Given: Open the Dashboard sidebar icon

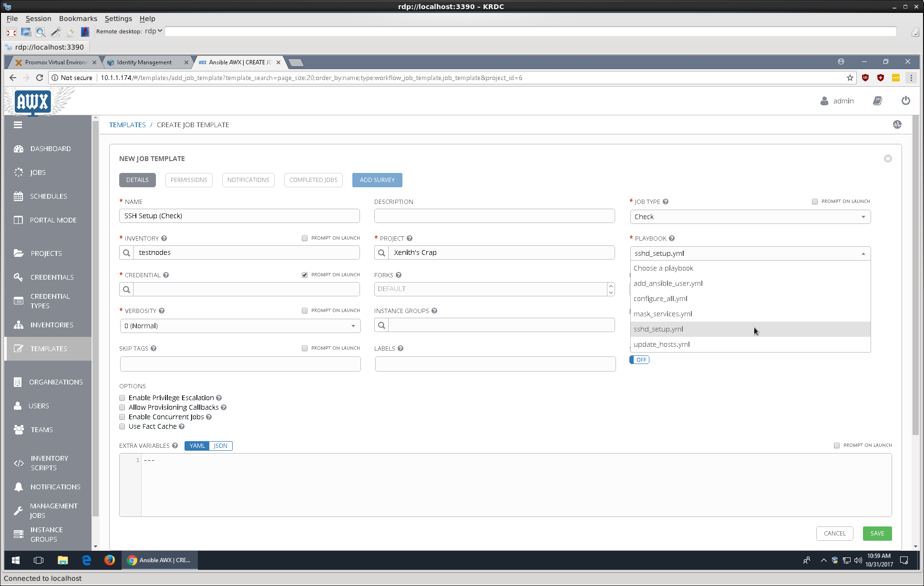Looking at the screenshot, I should (x=19, y=149).
